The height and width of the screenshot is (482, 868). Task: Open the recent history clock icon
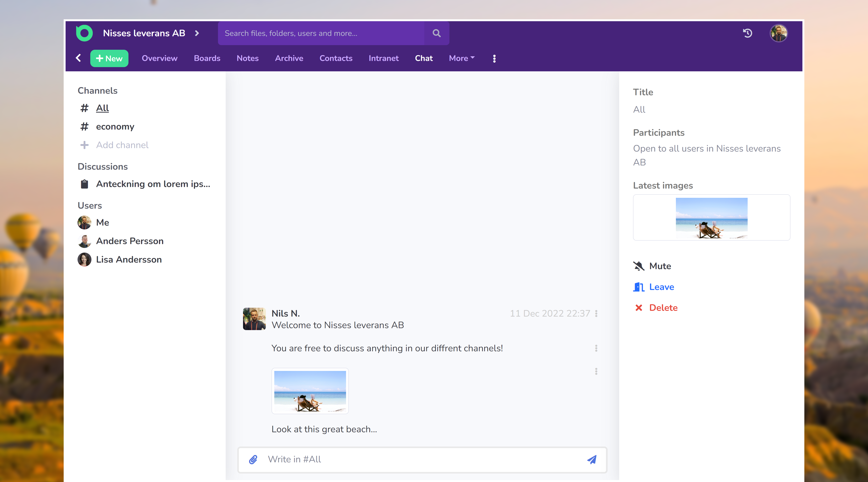tap(747, 33)
